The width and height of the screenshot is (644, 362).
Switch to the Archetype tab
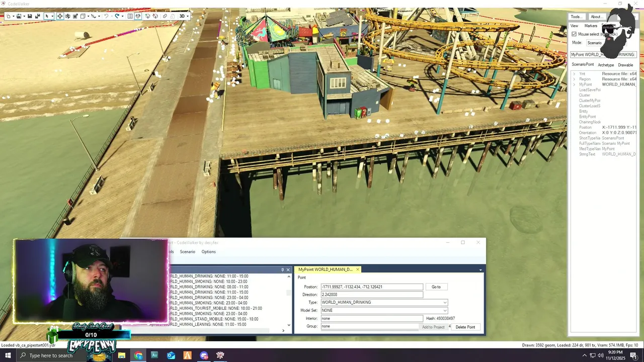point(606,65)
